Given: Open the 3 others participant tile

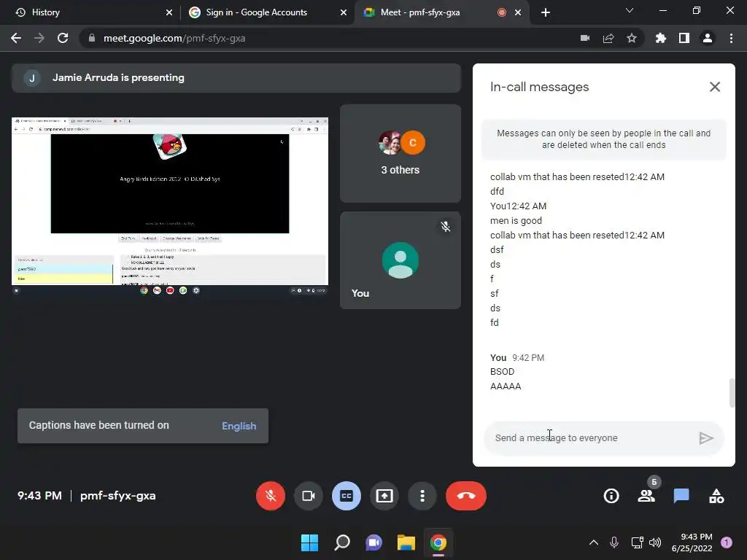Looking at the screenshot, I should (400, 153).
